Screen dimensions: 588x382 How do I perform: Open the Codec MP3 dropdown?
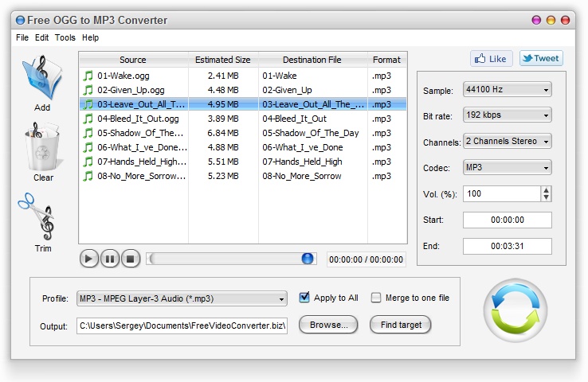coord(507,167)
